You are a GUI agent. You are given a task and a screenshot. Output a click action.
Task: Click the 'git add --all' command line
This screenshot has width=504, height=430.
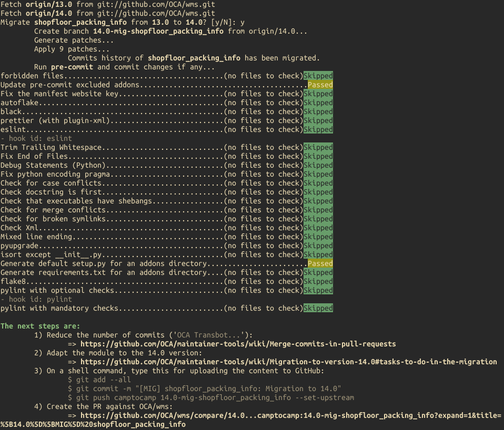99,380
